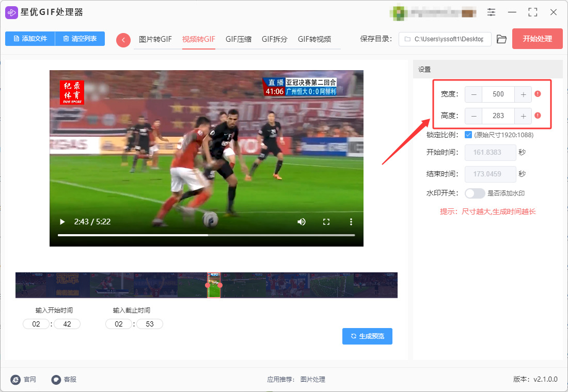Turn on the 水印开关 watermark switch
Viewport: 568px width, 392px height.
coord(475,193)
